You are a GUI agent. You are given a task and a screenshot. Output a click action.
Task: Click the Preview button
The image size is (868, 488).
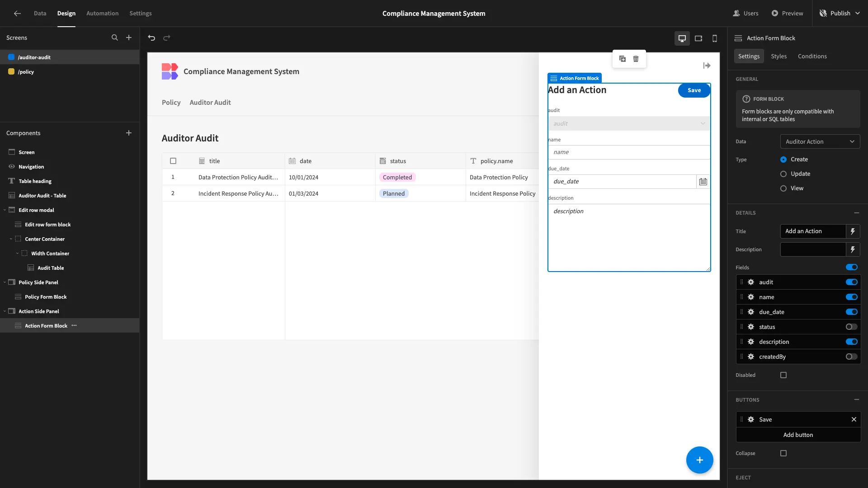point(787,14)
